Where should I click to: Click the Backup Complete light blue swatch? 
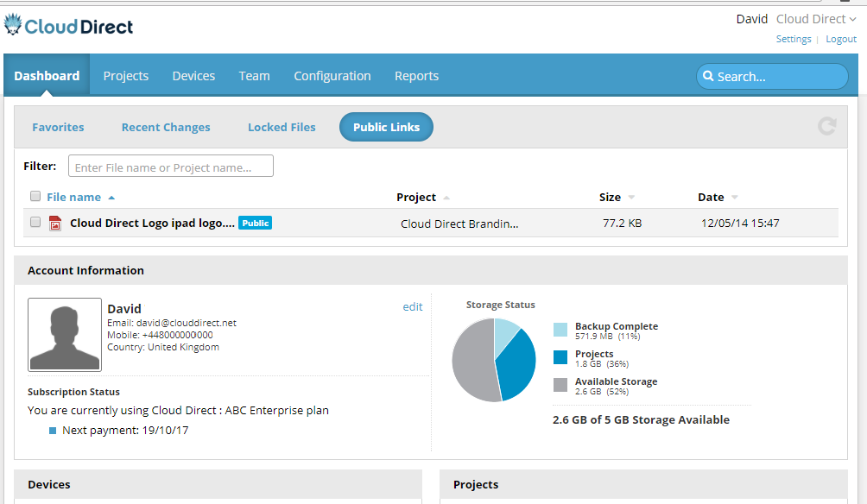click(x=560, y=330)
